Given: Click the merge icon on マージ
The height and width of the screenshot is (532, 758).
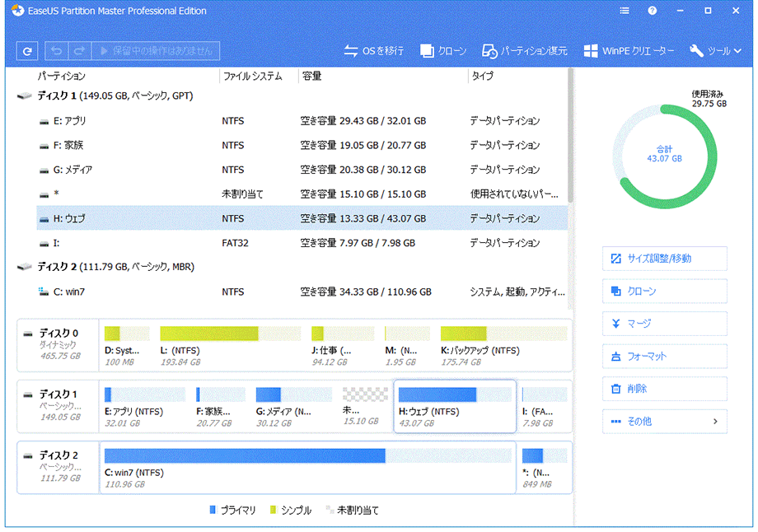Looking at the screenshot, I should pos(616,324).
